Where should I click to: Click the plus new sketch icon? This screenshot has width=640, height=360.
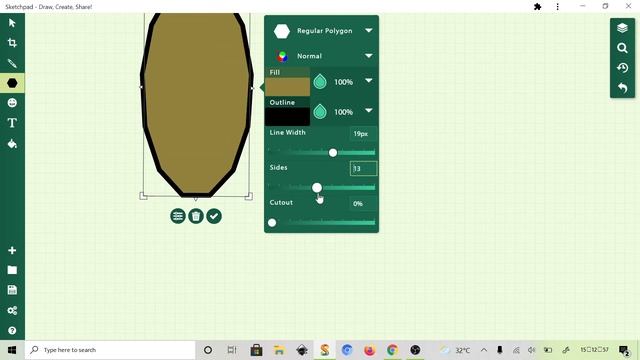pyautogui.click(x=12, y=250)
